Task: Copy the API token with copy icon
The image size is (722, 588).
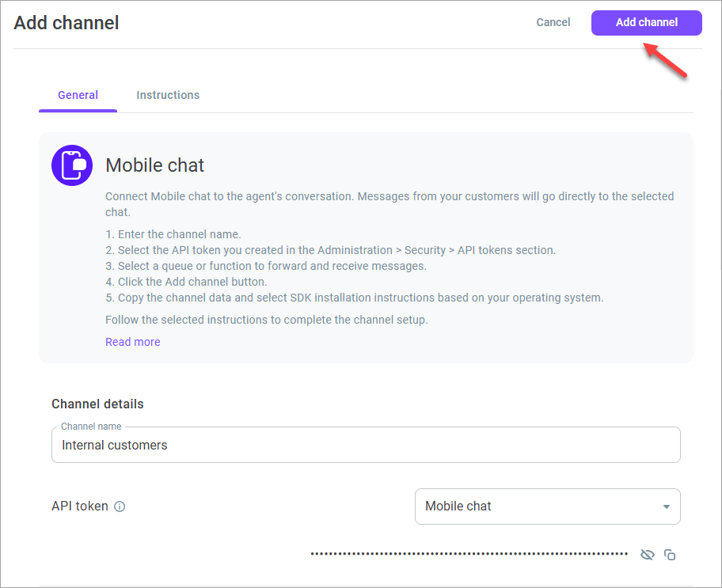Action: point(670,555)
